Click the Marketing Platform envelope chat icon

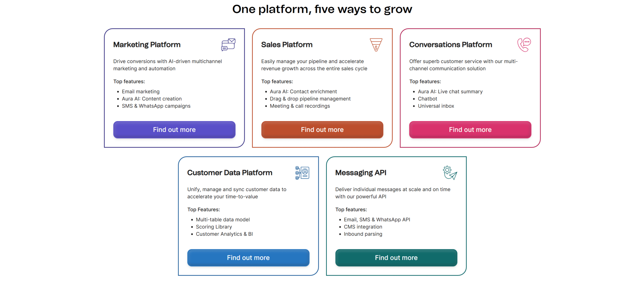[228, 45]
